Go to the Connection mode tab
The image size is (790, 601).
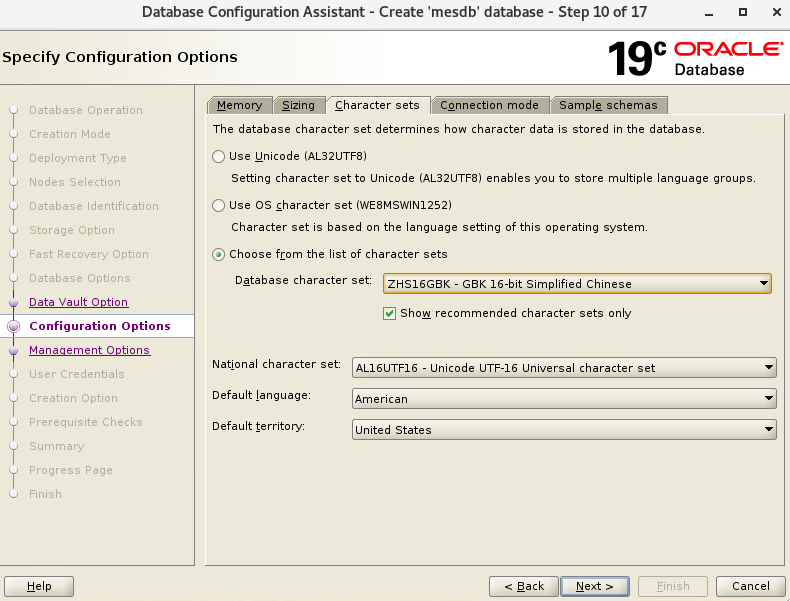(489, 105)
